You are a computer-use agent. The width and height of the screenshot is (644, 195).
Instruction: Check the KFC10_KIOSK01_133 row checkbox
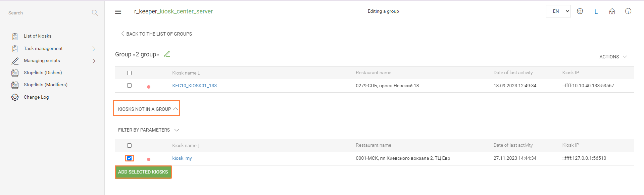129,86
